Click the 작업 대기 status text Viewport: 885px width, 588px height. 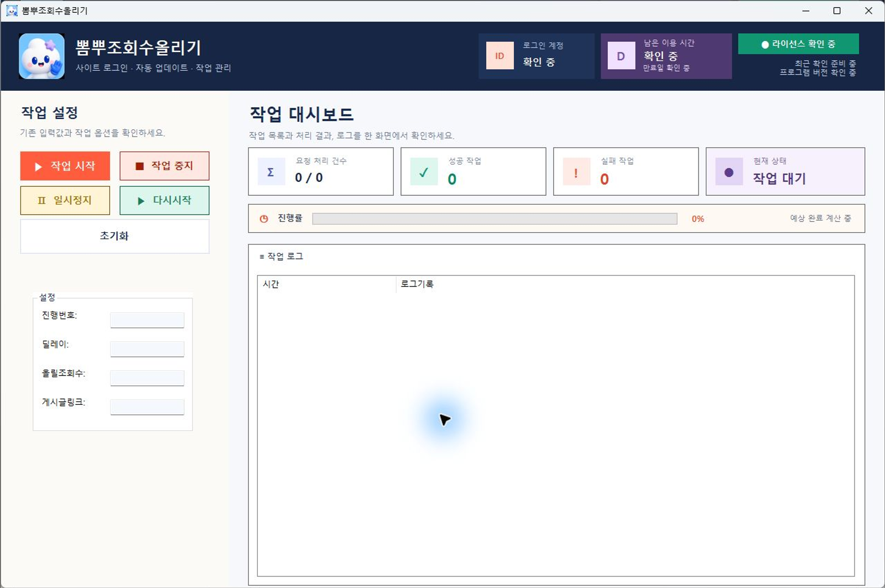click(x=779, y=178)
